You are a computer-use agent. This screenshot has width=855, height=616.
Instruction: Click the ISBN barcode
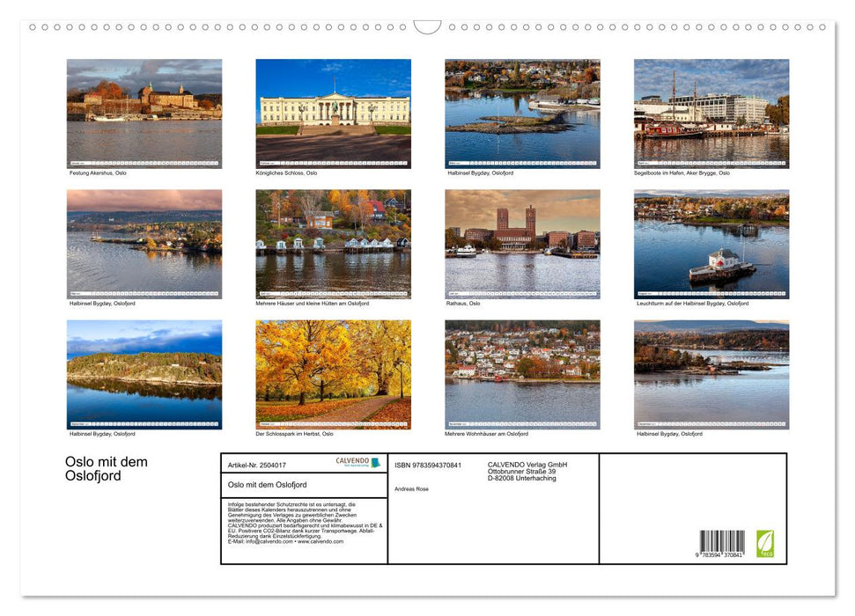[x=721, y=544]
